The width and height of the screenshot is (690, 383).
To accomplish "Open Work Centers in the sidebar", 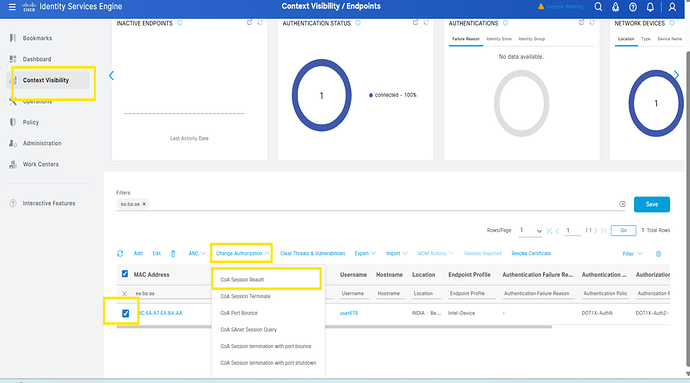I will [x=40, y=164].
